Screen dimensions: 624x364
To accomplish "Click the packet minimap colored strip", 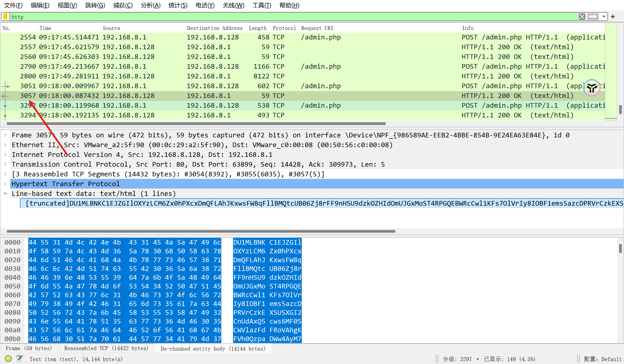I will (x=611, y=72).
